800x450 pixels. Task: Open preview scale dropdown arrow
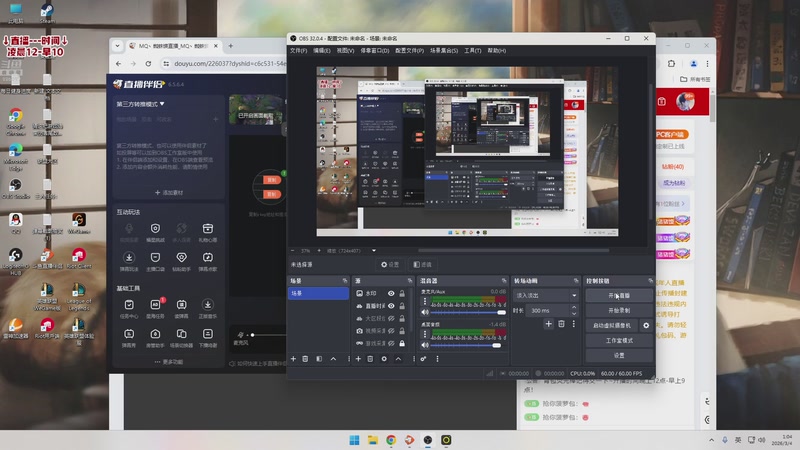[373, 251]
